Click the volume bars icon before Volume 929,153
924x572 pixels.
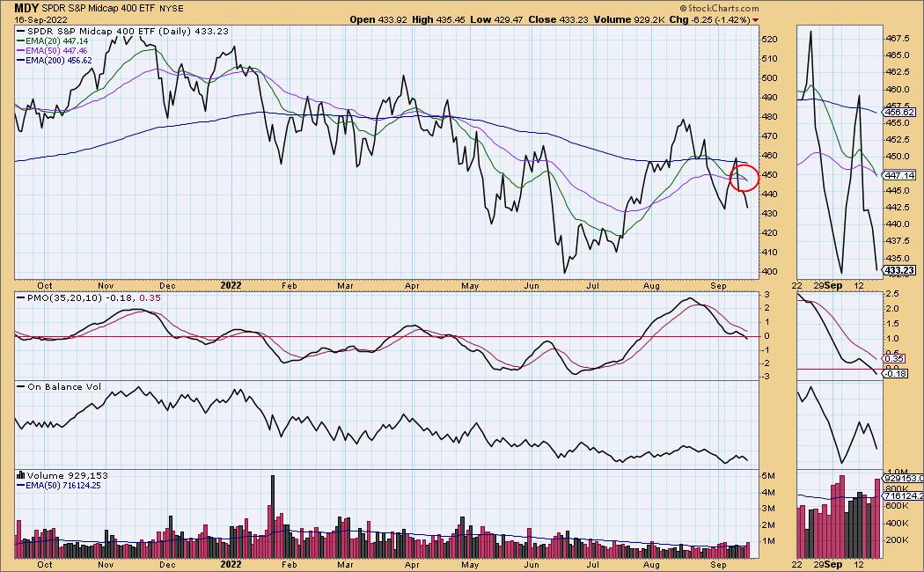(20, 475)
